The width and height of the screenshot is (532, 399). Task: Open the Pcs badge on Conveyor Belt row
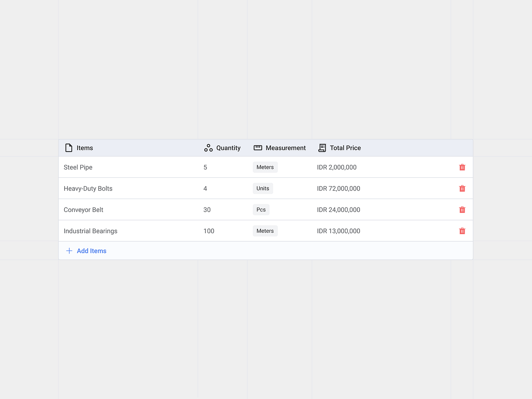(261, 209)
